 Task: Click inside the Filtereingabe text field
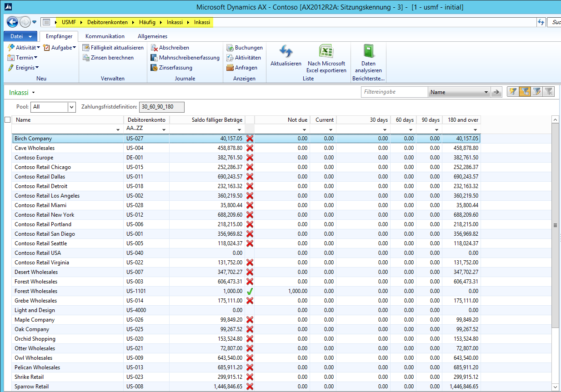coord(394,92)
